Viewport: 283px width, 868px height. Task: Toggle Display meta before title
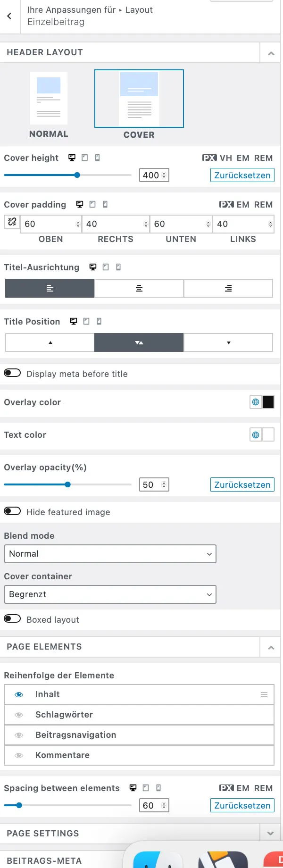[x=12, y=373]
